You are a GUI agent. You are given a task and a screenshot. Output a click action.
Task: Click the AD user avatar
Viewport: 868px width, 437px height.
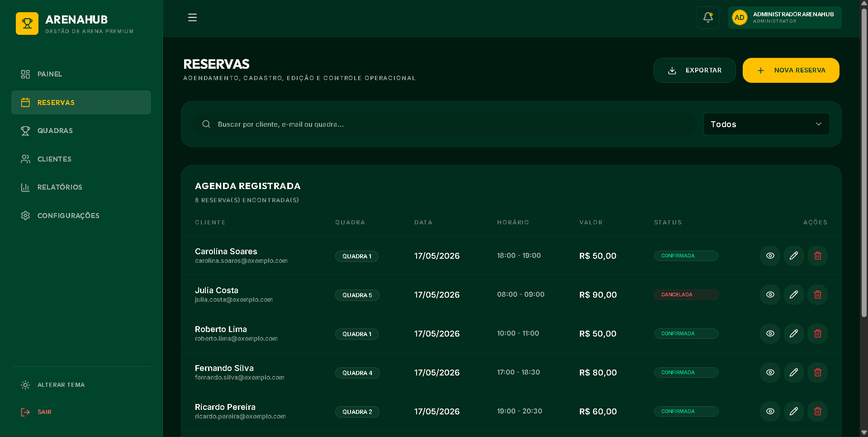point(740,18)
